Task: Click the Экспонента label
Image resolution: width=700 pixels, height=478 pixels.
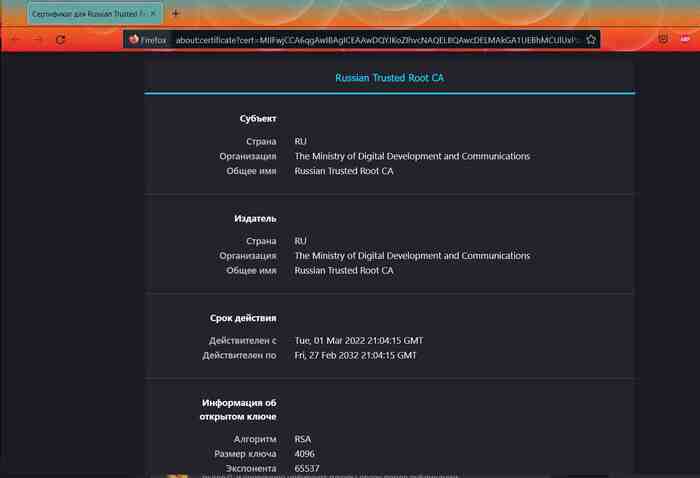Action: pyautogui.click(x=251, y=469)
